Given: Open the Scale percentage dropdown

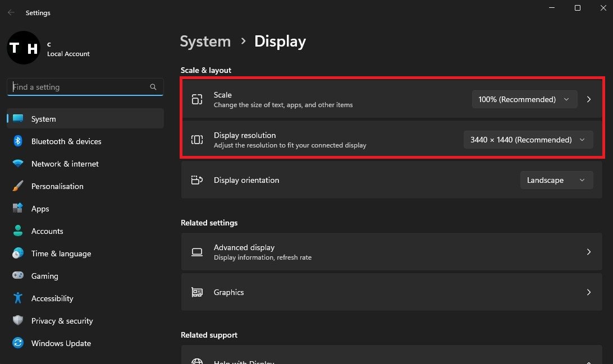Looking at the screenshot, I should pyautogui.click(x=524, y=99).
